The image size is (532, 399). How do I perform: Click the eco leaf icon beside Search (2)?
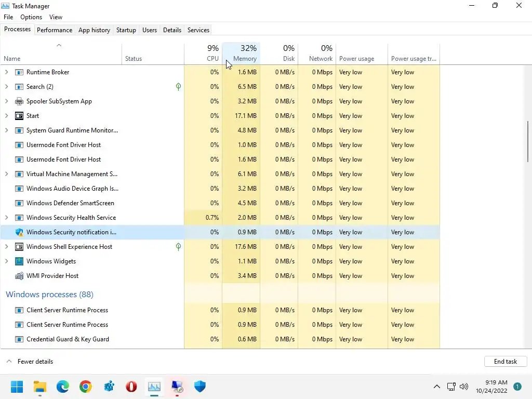(179, 87)
